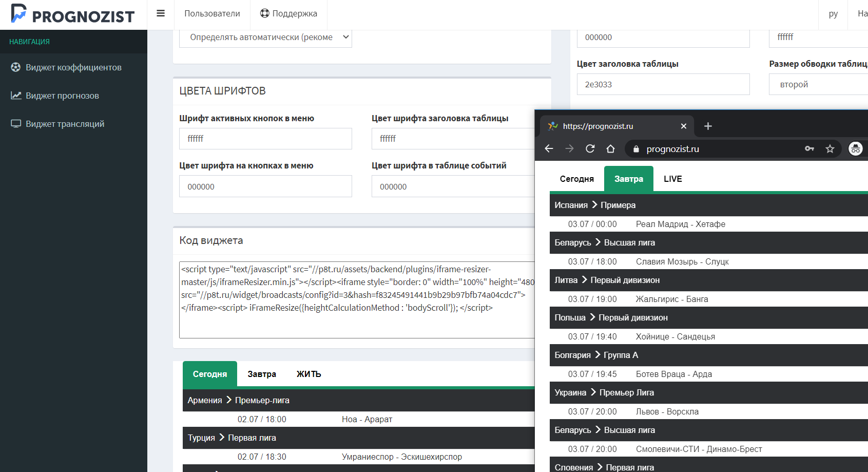The height and width of the screenshot is (472, 868).
Task: Click the chart icon by Виджет прогнозов
Action: [x=16, y=96]
